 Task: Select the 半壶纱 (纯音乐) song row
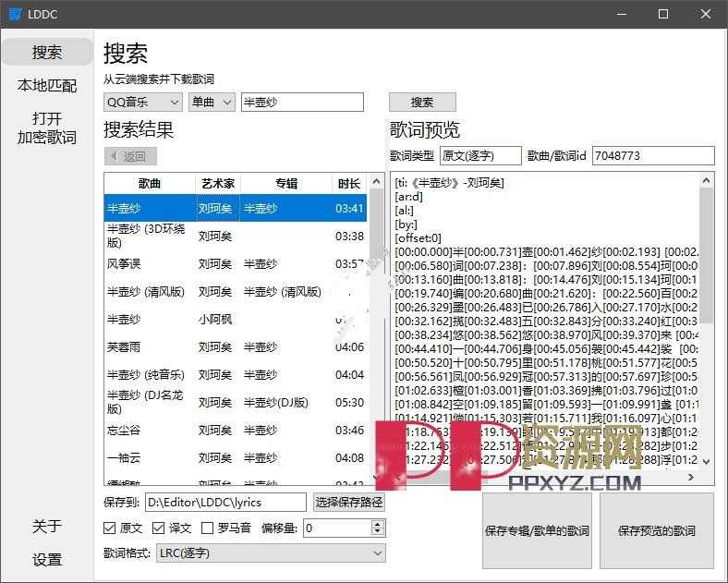point(236,374)
